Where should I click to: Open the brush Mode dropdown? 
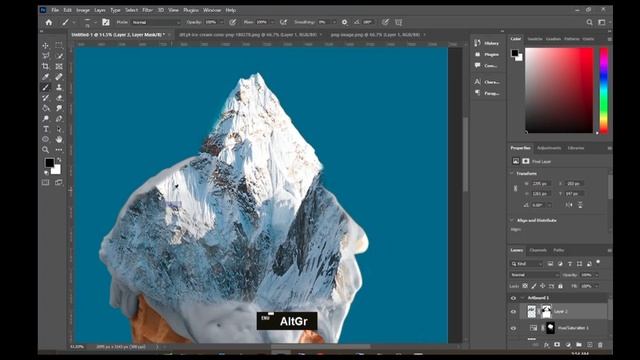[x=156, y=22]
